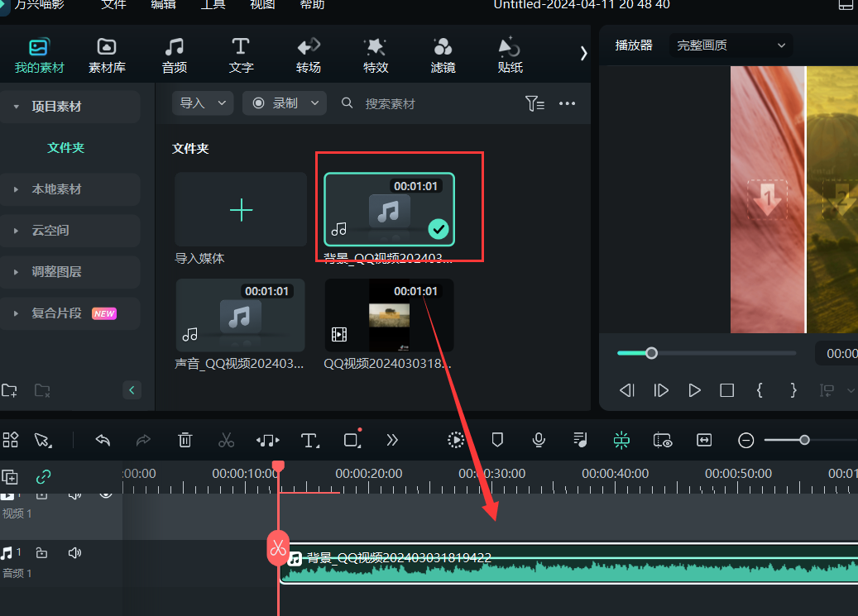The height and width of the screenshot is (616, 858).
Task: Mute the 视频 1 track speaker
Action: (74, 494)
